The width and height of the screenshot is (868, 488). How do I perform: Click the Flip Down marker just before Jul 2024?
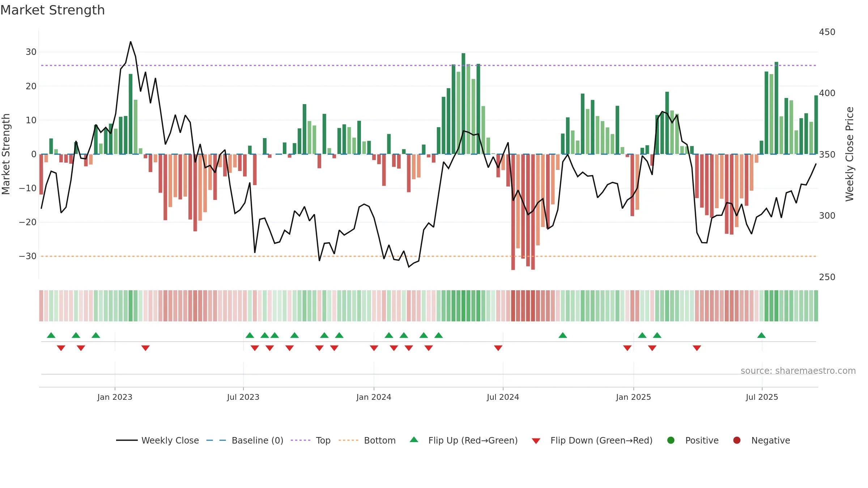coord(498,348)
